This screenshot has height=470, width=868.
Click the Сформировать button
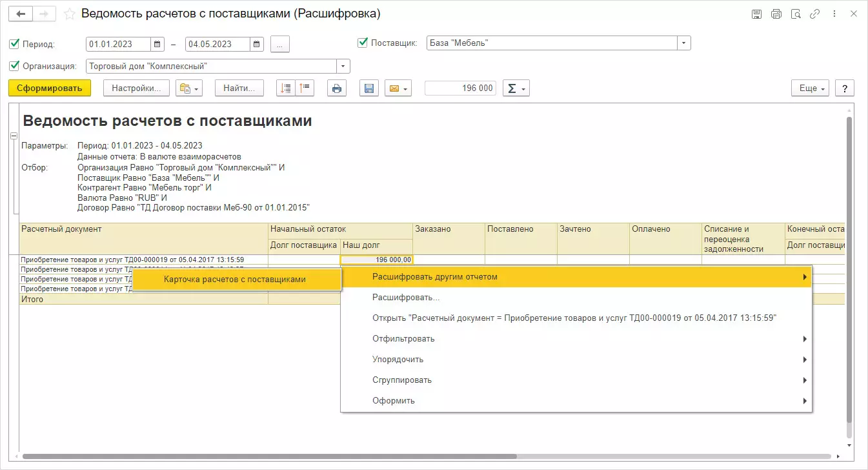[50, 88]
